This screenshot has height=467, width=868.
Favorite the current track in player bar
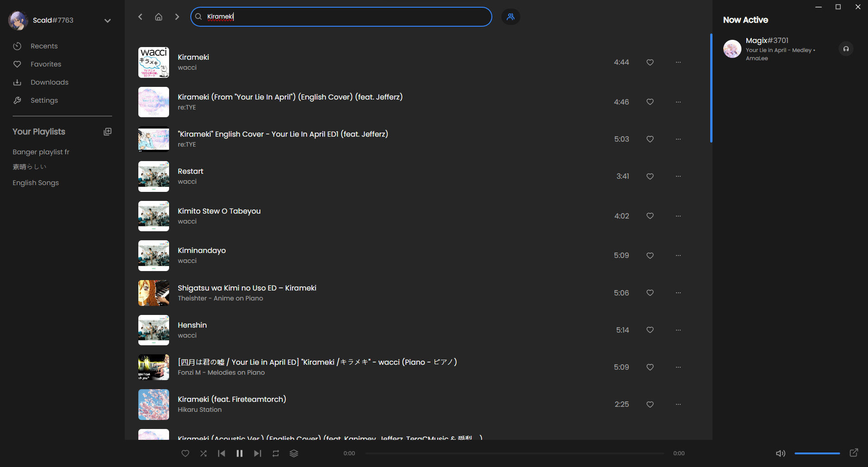pos(185,453)
